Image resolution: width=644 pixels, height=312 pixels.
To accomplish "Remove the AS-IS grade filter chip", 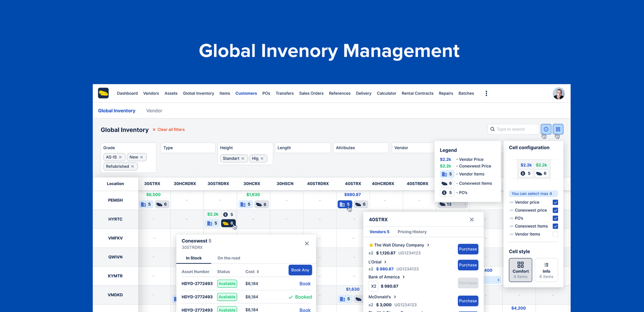I will (x=120, y=157).
